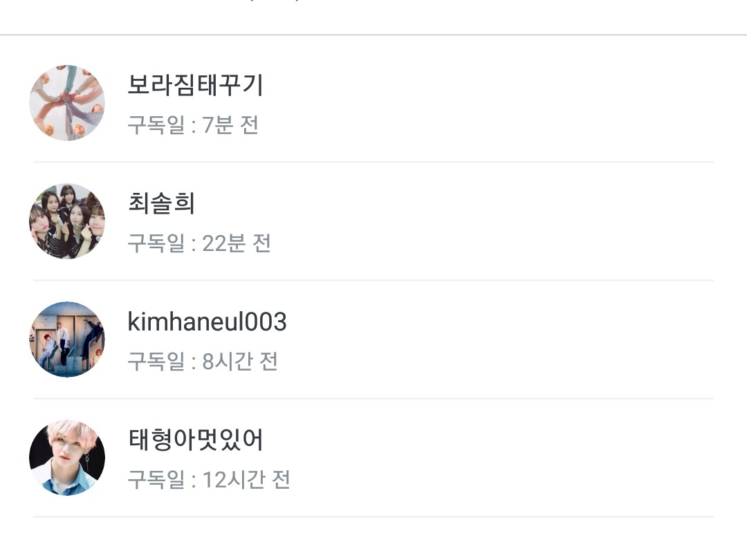Select the subscriber who joined 7 minutes ago
This screenshot has width=747, height=560.
[373, 104]
